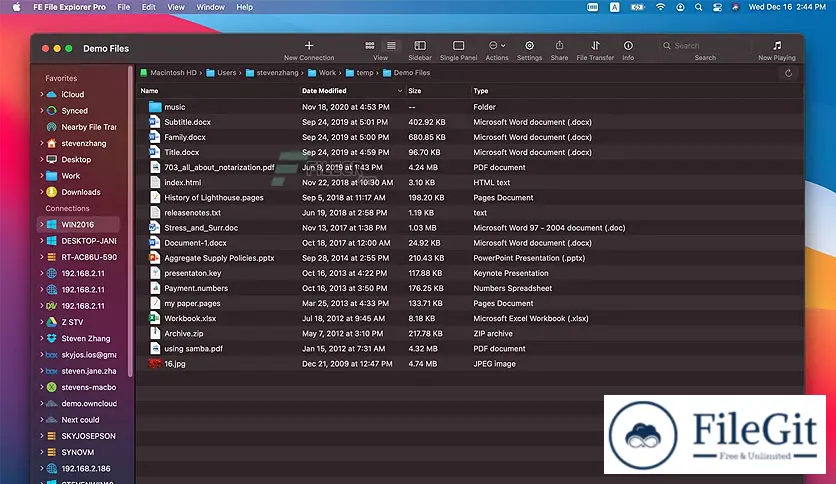836x484 pixels.
Task: Expand the WIN2016 connection
Action: click(x=42, y=224)
